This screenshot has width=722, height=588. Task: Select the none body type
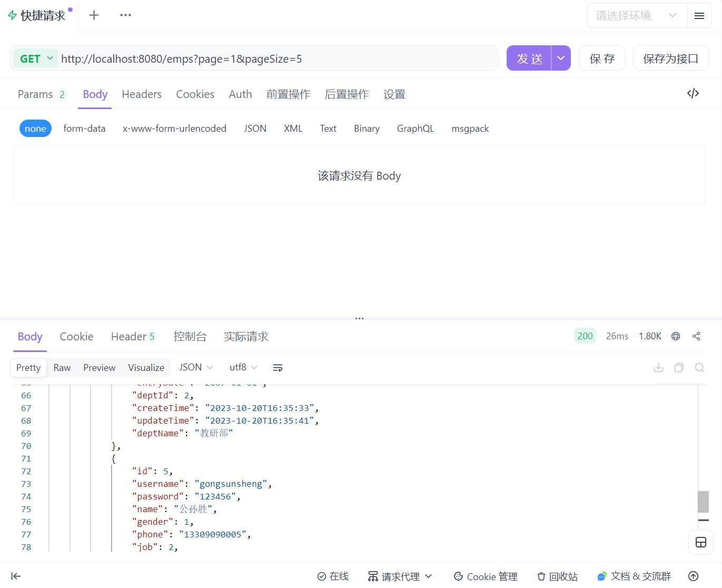coord(35,129)
